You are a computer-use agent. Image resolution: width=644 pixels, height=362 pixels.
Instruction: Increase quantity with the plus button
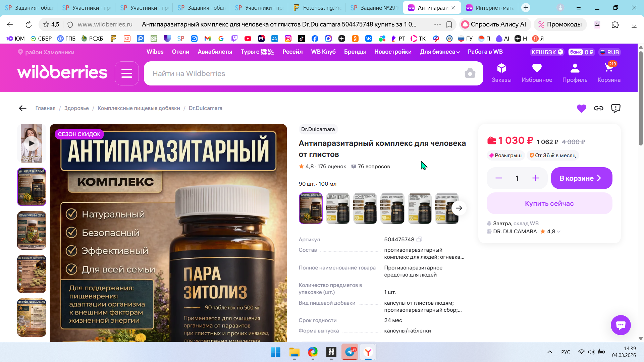535,178
